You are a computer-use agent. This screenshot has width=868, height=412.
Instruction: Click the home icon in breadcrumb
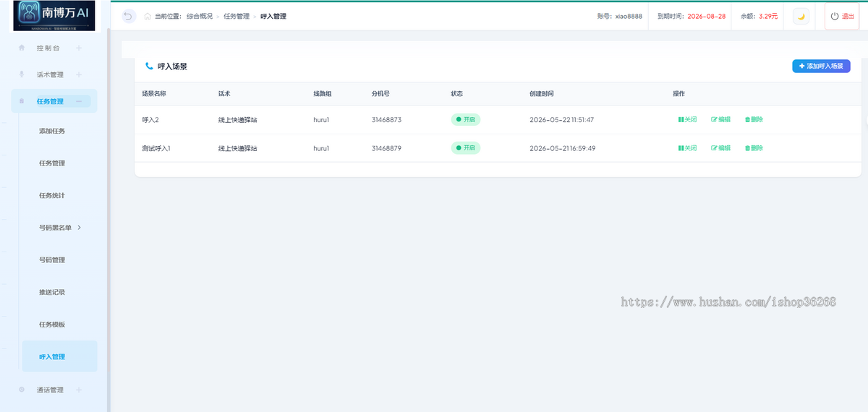[148, 16]
